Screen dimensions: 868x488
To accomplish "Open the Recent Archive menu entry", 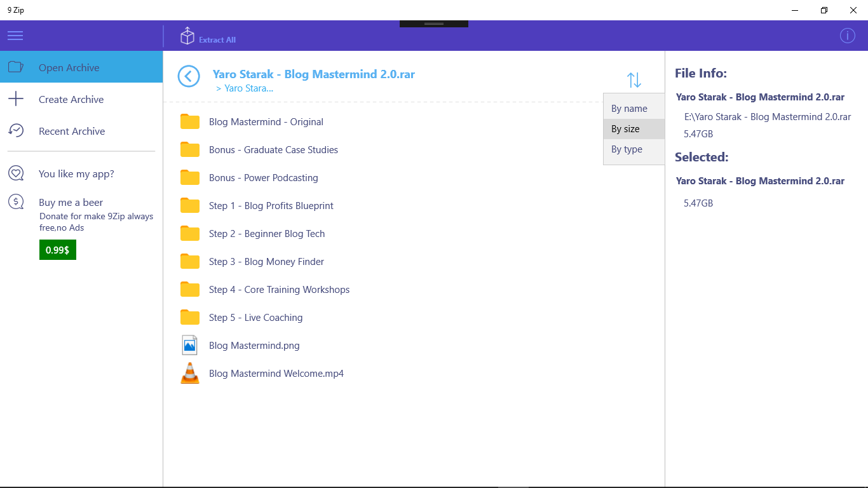I will click(x=72, y=131).
